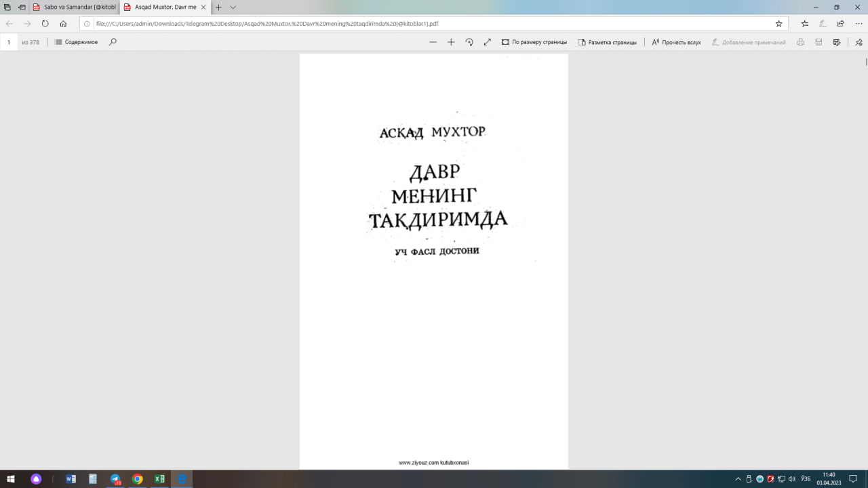Open the Содержимое table of contents
This screenshot has height=488, width=868.
pos(76,42)
